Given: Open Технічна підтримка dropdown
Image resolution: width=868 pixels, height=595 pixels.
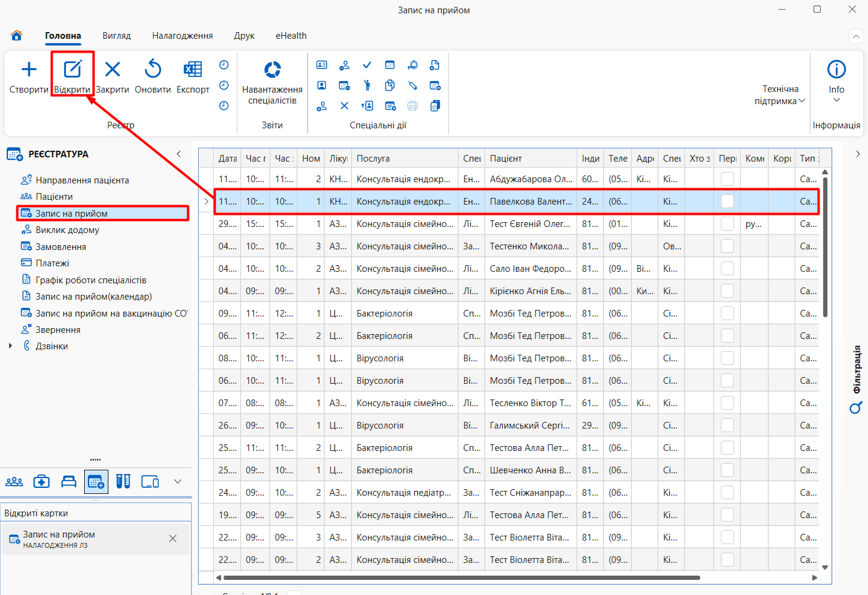Looking at the screenshot, I should coord(780,95).
